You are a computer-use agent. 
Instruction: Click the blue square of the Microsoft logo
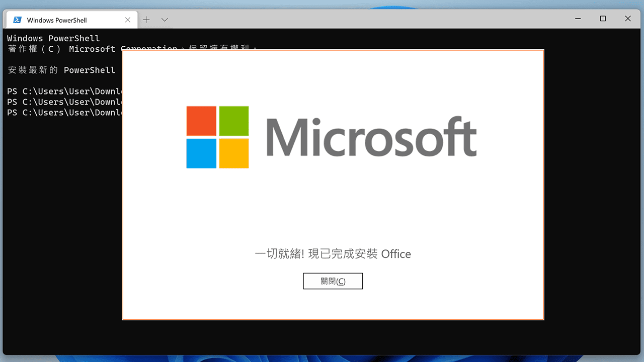click(x=201, y=153)
